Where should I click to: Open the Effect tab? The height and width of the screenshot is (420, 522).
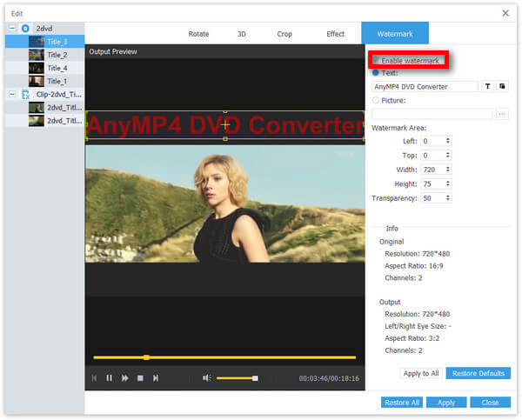tap(335, 34)
